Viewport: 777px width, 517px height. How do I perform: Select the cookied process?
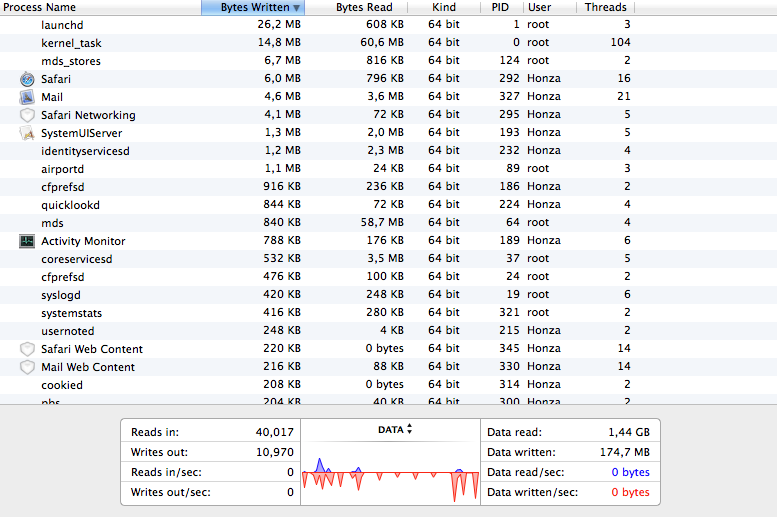coord(62,385)
